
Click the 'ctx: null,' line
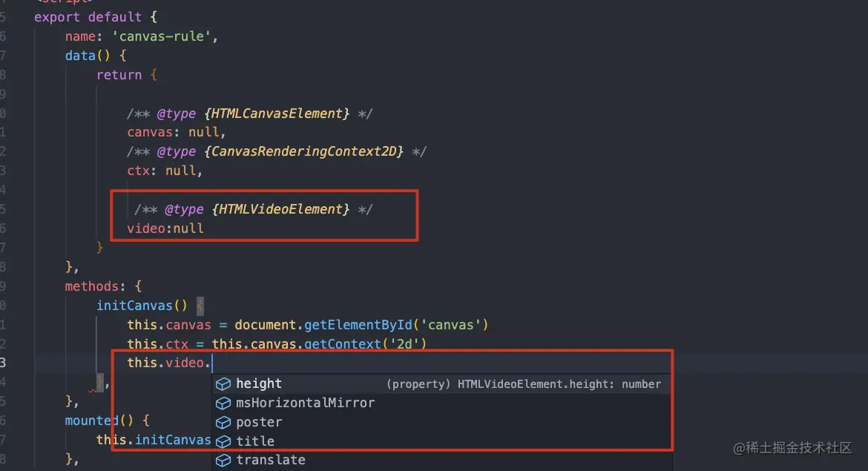click(165, 171)
